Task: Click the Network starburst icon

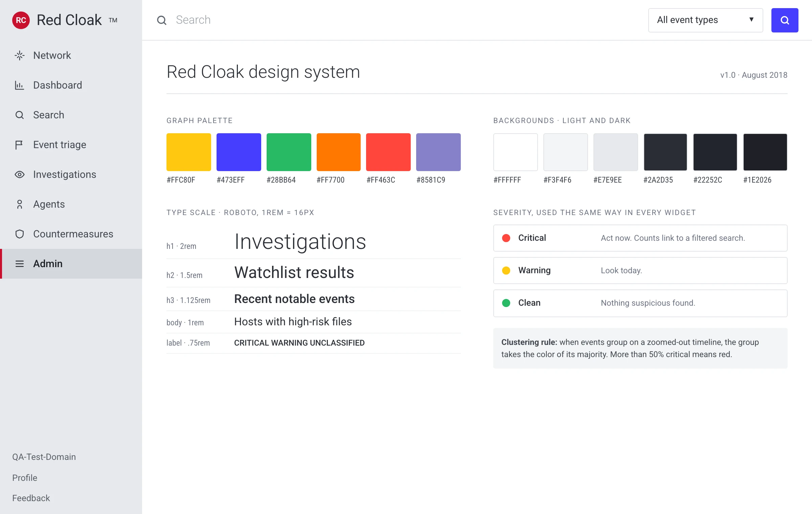Action: click(x=20, y=55)
